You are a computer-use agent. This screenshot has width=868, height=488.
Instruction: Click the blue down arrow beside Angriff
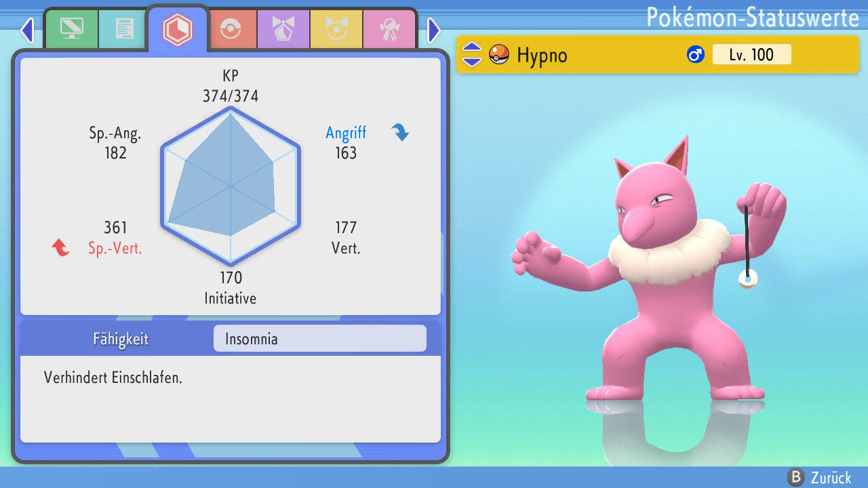(401, 133)
